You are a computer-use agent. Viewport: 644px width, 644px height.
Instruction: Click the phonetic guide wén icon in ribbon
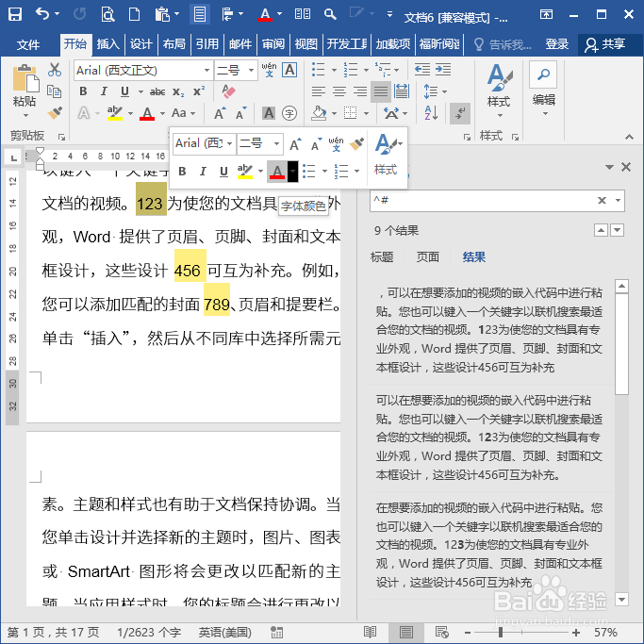[x=269, y=70]
